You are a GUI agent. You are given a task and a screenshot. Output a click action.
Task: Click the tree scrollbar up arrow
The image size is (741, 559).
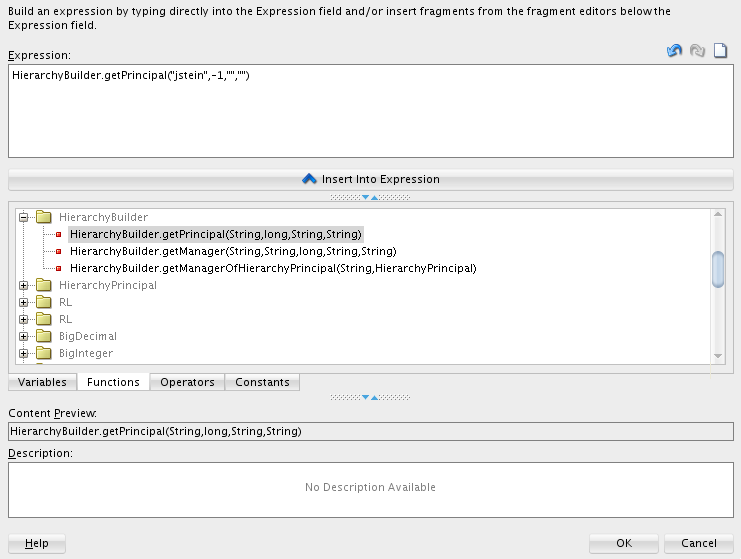pyautogui.click(x=718, y=215)
